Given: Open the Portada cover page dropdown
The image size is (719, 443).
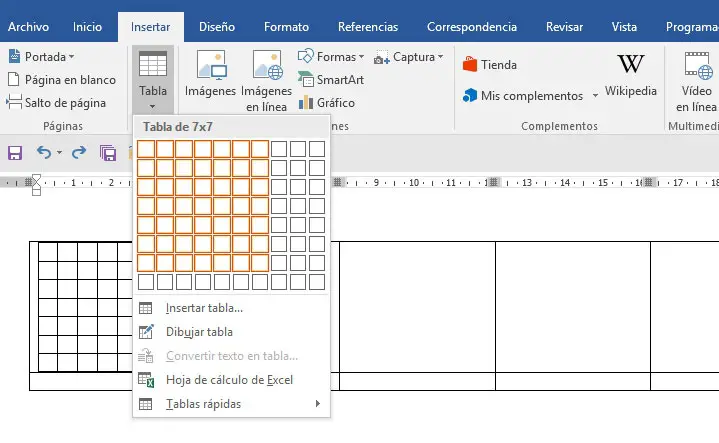Looking at the screenshot, I should 41,57.
